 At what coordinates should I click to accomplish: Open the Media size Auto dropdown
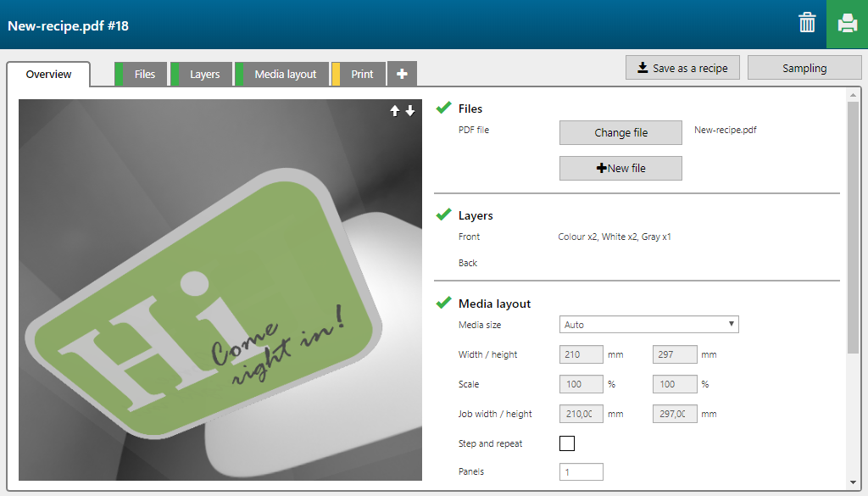click(x=648, y=325)
